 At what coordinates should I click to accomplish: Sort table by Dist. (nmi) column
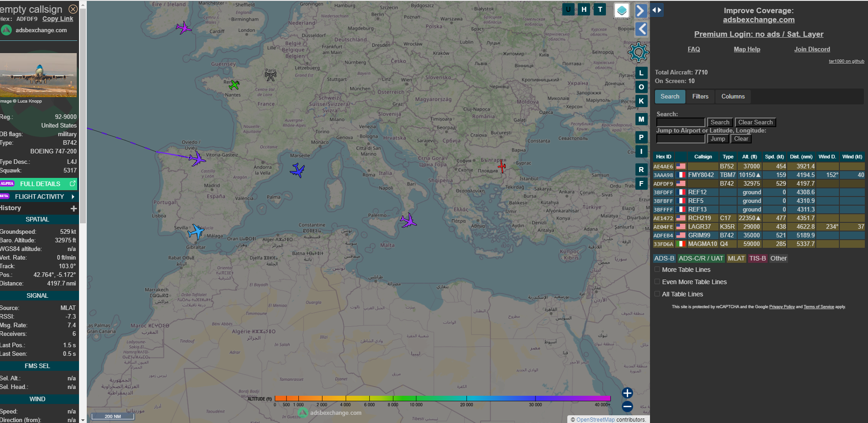801,157
